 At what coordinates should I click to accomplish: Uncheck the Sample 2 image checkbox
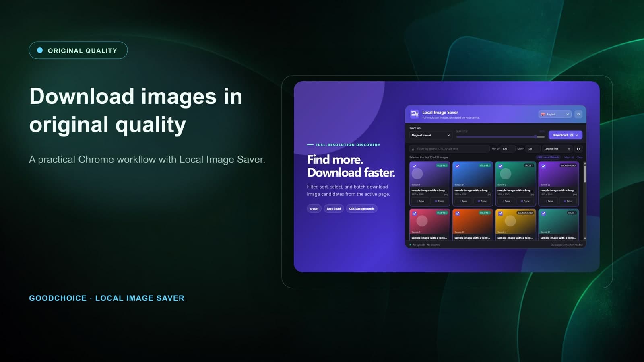500,166
